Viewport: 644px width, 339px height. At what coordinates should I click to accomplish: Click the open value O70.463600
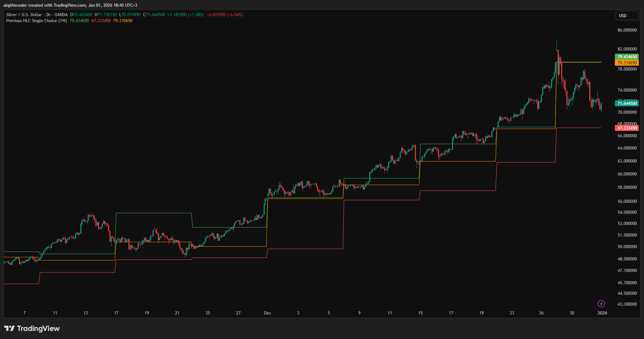click(x=81, y=15)
